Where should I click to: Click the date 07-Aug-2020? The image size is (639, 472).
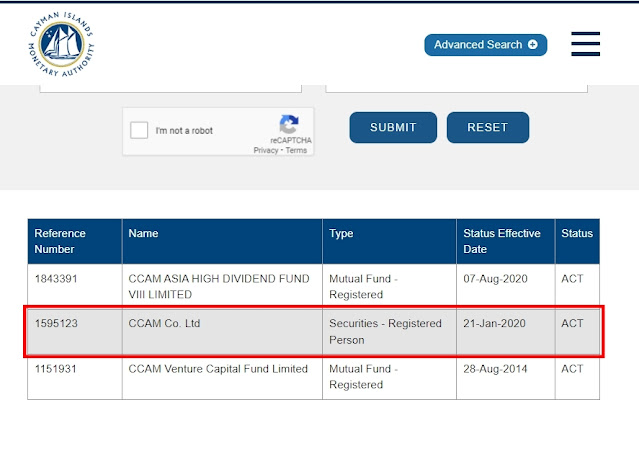(x=495, y=279)
